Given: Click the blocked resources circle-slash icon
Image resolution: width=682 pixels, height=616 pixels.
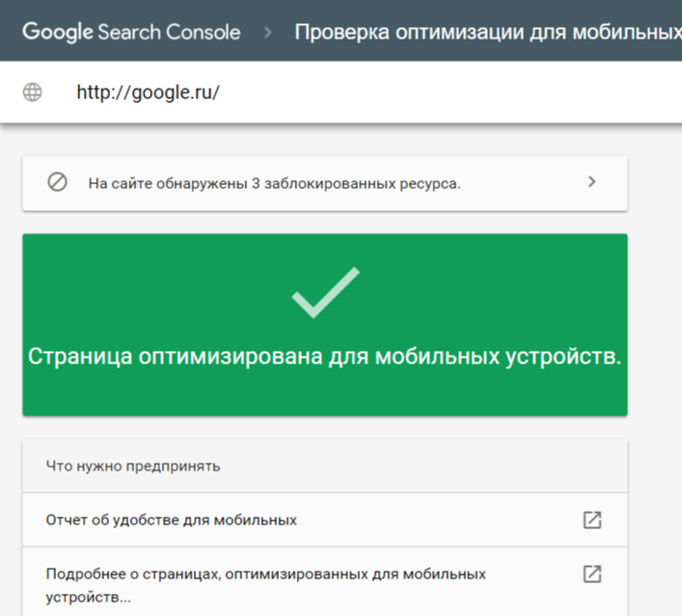Looking at the screenshot, I should click(x=57, y=182).
